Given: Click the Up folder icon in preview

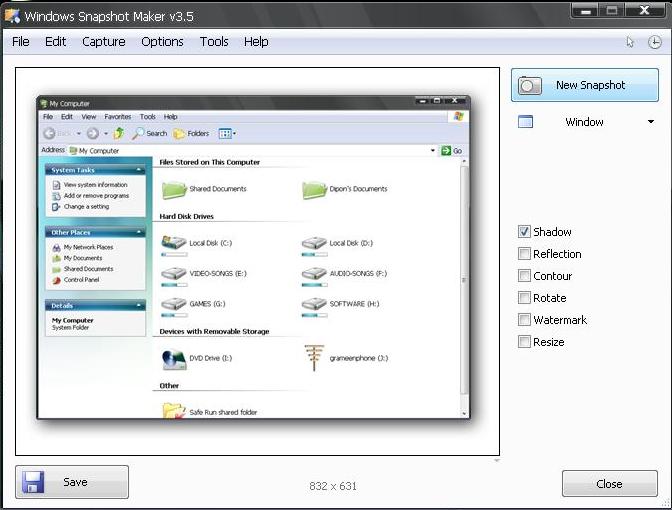Looking at the screenshot, I should pyautogui.click(x=119, y=133).
